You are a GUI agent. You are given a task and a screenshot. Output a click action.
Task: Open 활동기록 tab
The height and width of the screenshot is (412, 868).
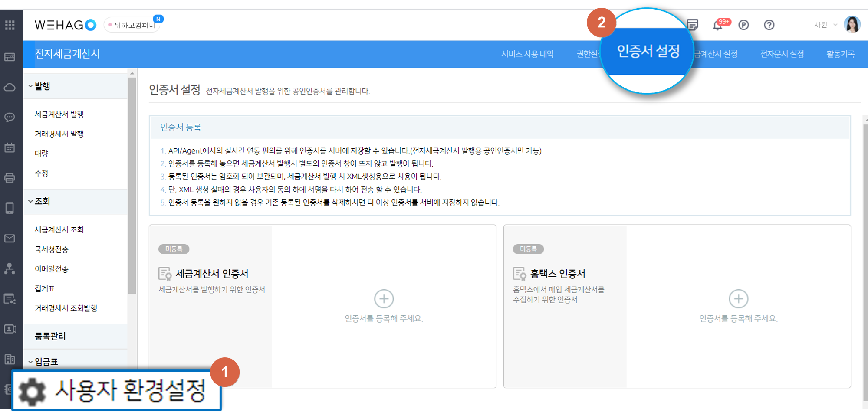(x=841, y=54)
